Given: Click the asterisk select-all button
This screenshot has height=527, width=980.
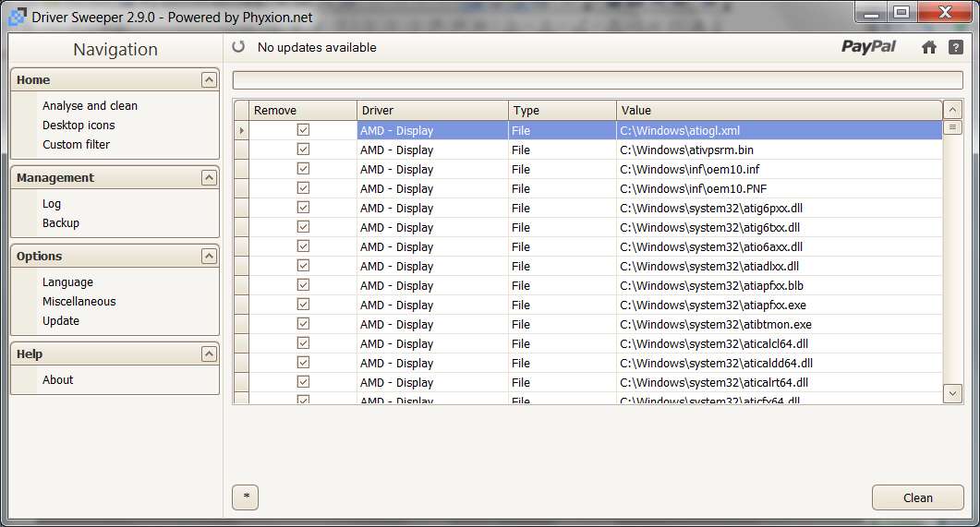Looking at the screenshot, I should coord(246,497).
